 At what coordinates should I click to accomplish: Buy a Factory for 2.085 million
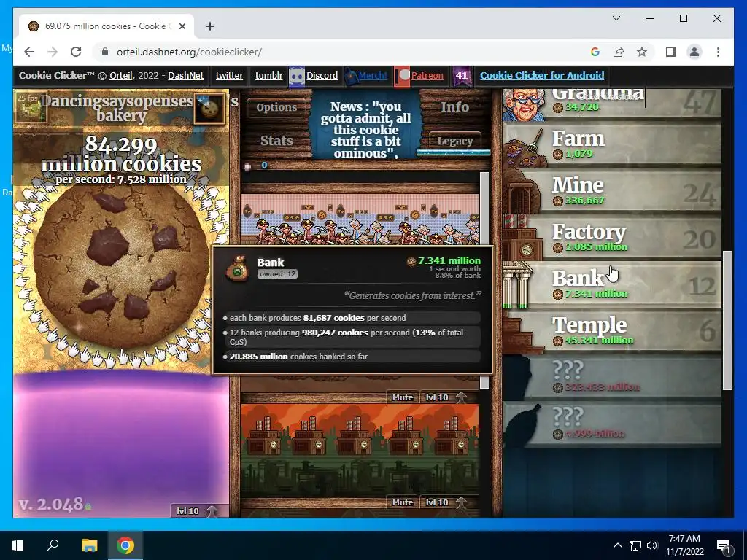[x=612, y=238]
